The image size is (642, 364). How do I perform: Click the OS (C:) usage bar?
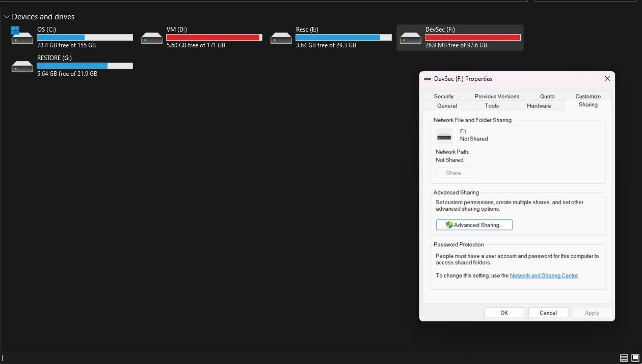tap(85, 38)
